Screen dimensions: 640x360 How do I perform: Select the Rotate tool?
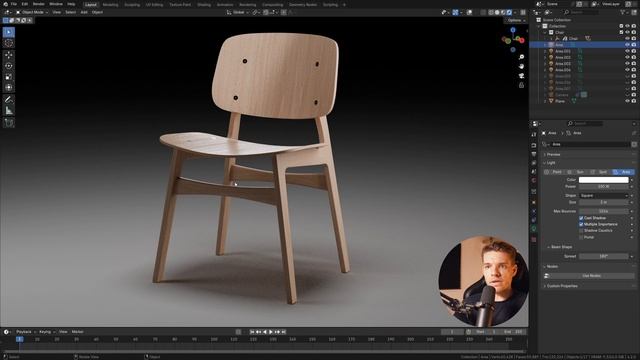point(9,66)
